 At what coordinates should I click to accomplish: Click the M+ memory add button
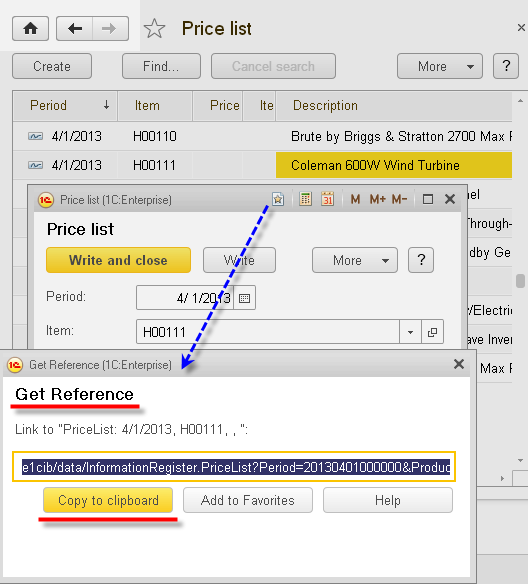pyautogui.click(x=377, y=200)
